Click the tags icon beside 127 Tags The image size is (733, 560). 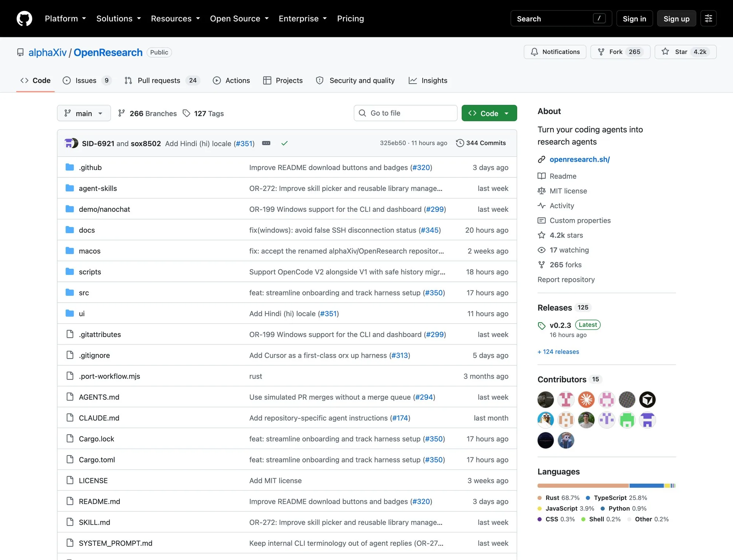point(187,113)
